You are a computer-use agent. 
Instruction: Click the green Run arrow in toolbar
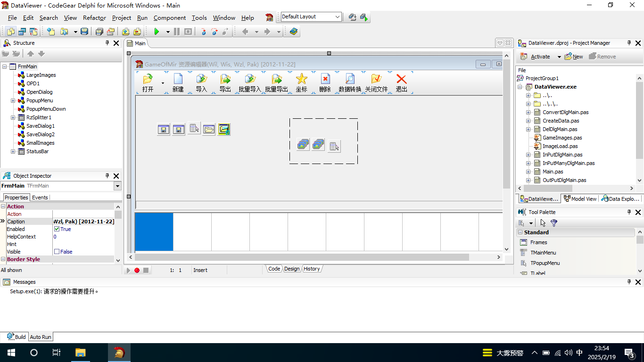click(x=157, y=32)
